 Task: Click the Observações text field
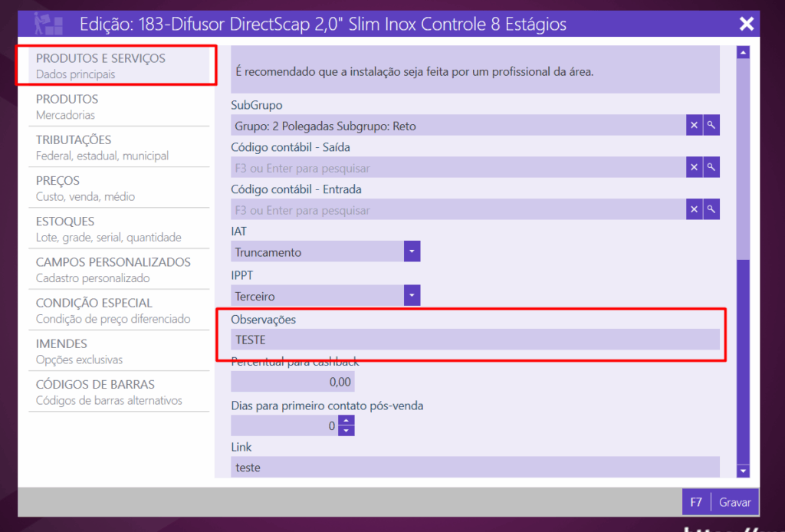coord(475,340)
